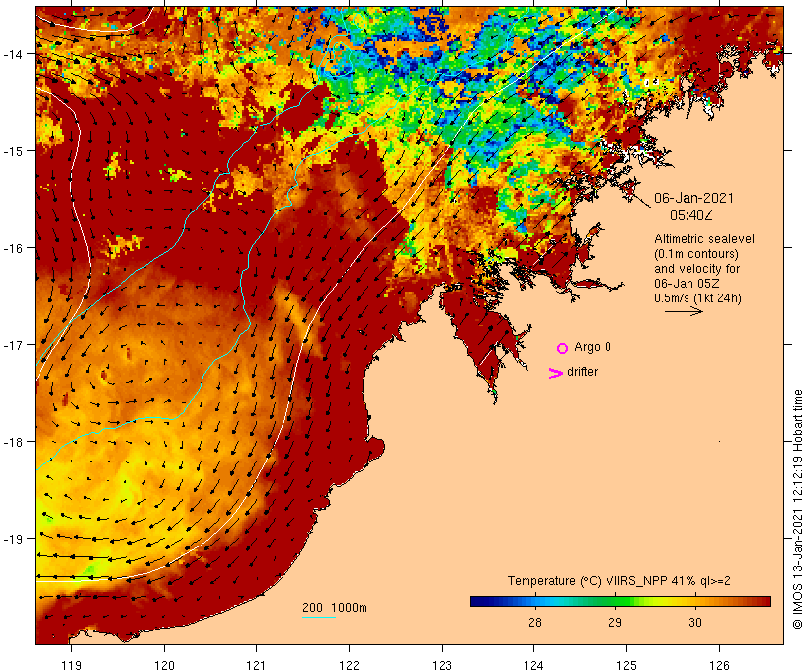Click the cyan 200m depth contour legend line
810x672 pixels.
click(x=319, y=617)
